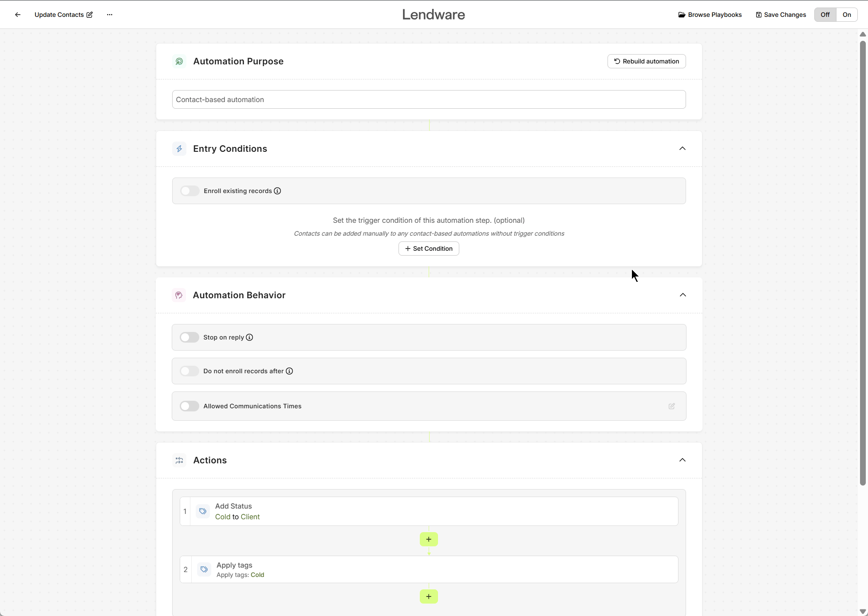
Task: Click Rebuild automation
Action: coord(646,61)
